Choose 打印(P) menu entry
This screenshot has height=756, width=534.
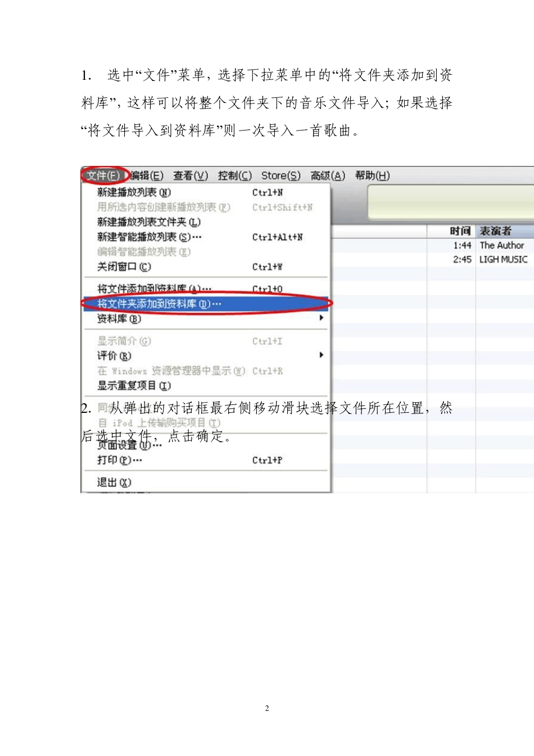206,460
